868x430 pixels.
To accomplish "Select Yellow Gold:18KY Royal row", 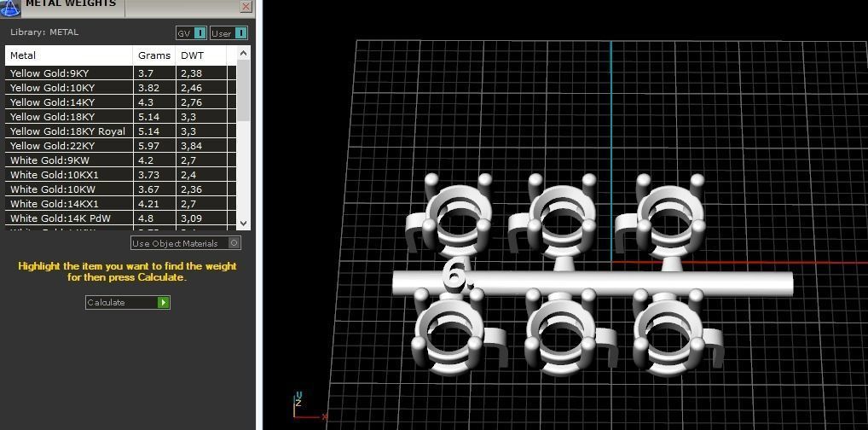I will 120,131.
